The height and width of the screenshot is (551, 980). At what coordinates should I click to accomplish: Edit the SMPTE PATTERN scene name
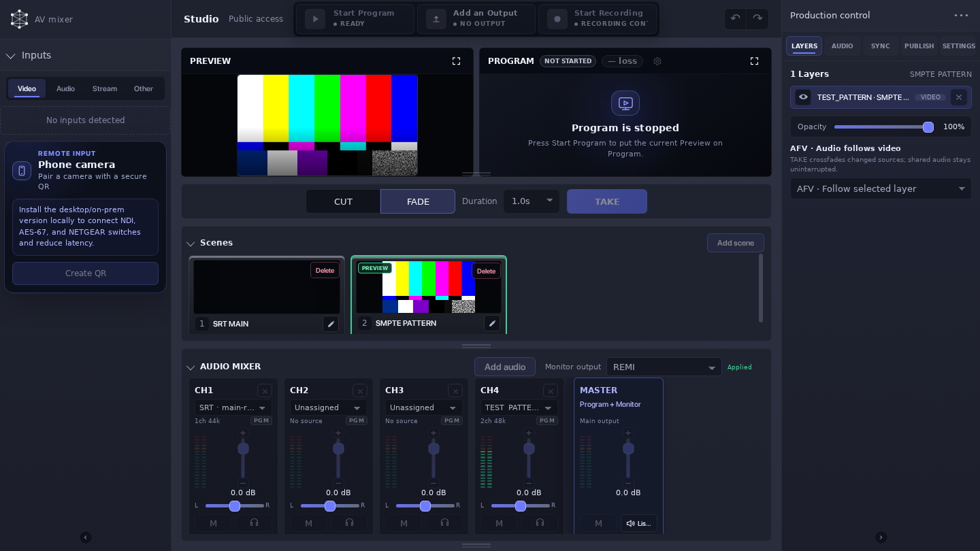click(x=492, y=323)
